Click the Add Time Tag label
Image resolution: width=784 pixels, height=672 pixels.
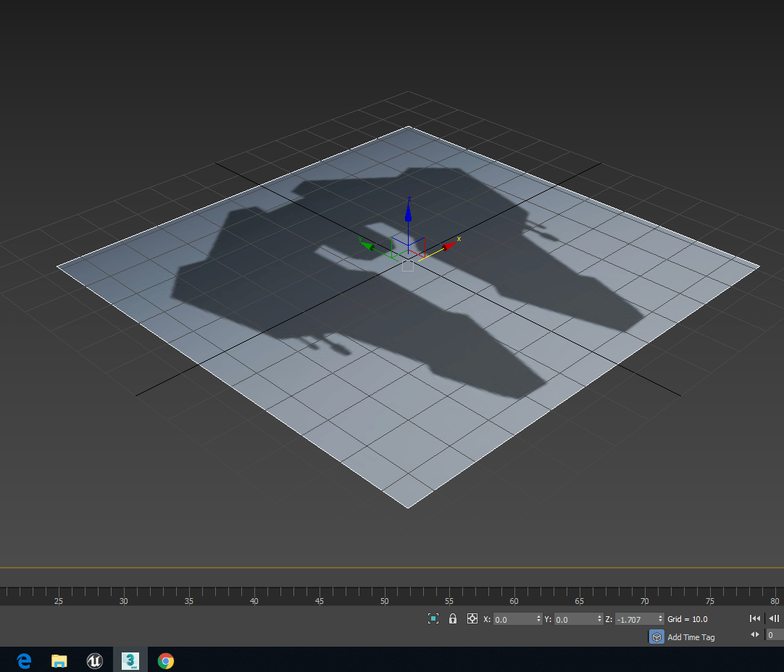pos(691,637)
